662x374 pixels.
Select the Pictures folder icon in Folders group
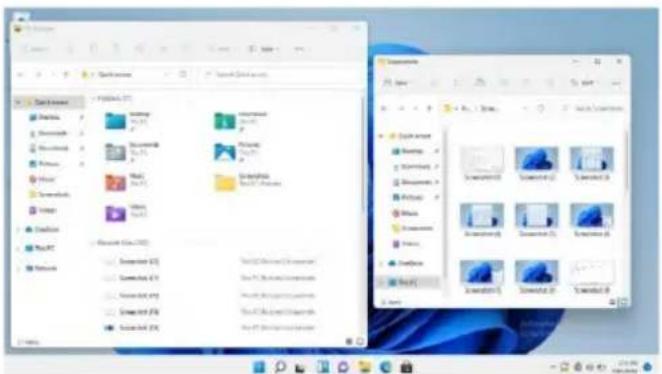[x=225, y=152]
